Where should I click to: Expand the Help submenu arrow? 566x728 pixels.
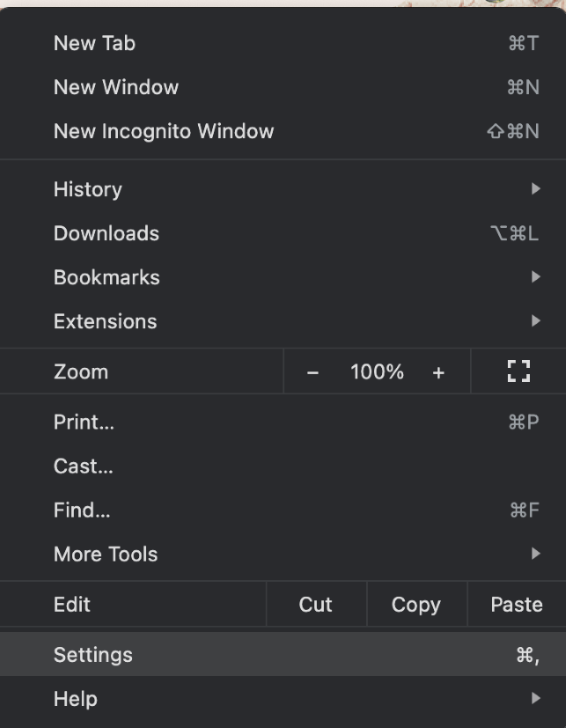[x=535, y=699]
